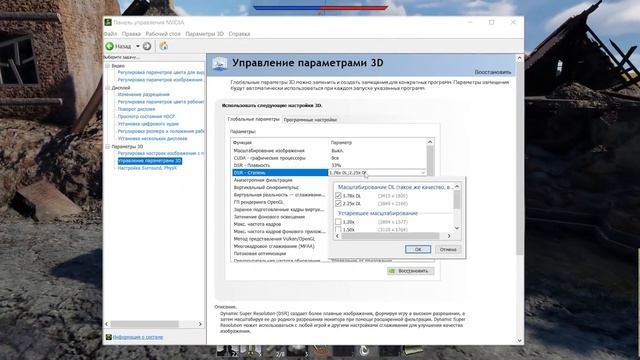This screenshot has height=360, width=640.
Task: Enable the 1.20x legacy scaling checkbox
Action: pyautogui.click(x=338, y=222)
